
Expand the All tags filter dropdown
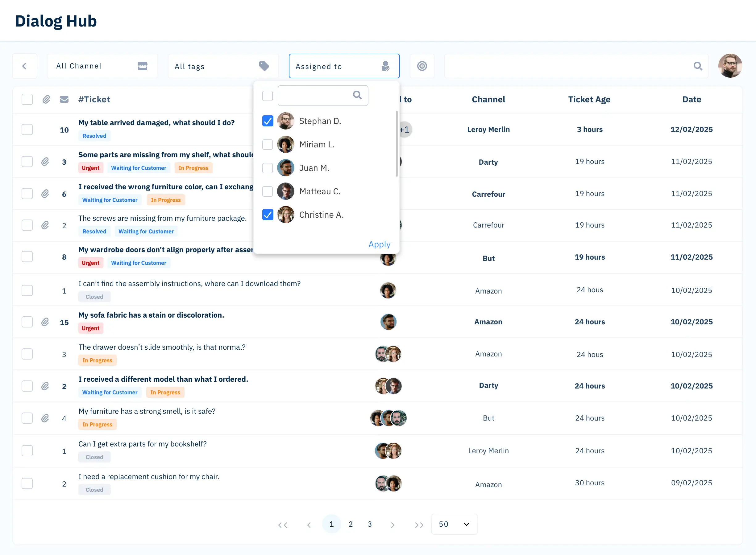[x=223, y=66]
